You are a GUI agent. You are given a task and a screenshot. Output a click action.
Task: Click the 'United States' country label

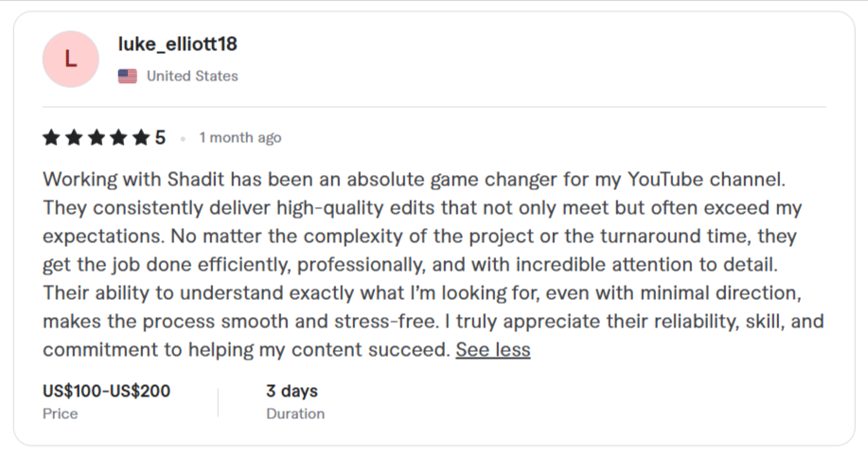click(192, 77)
